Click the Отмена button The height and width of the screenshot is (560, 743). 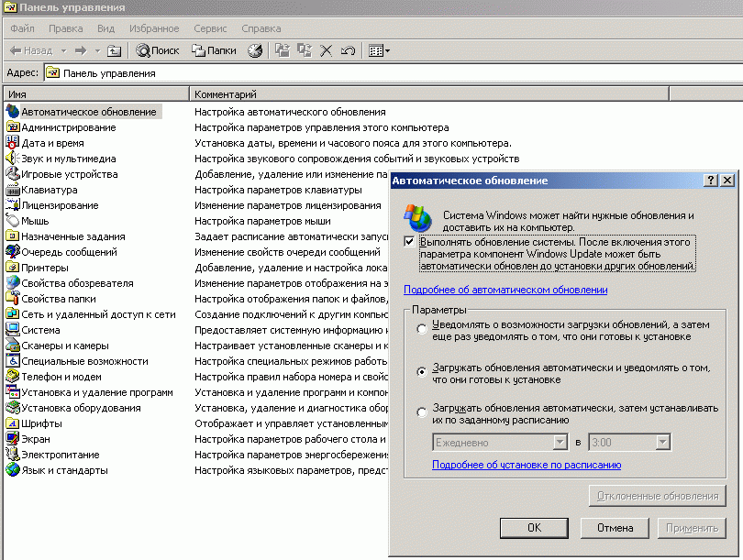coord(615,527)
